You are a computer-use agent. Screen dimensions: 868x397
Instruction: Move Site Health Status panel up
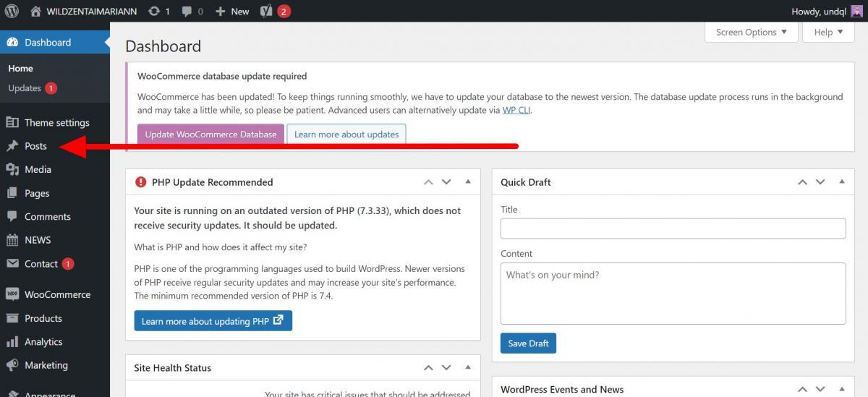coord(428,368)
